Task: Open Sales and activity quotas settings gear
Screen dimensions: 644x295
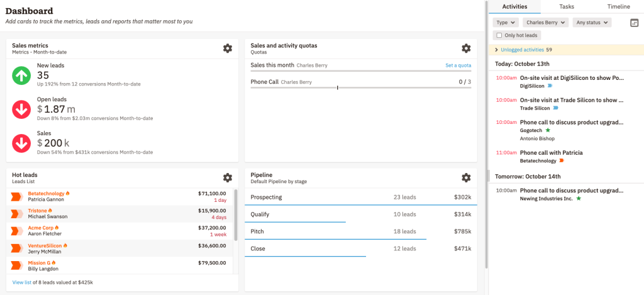Action: click(466, 48)
